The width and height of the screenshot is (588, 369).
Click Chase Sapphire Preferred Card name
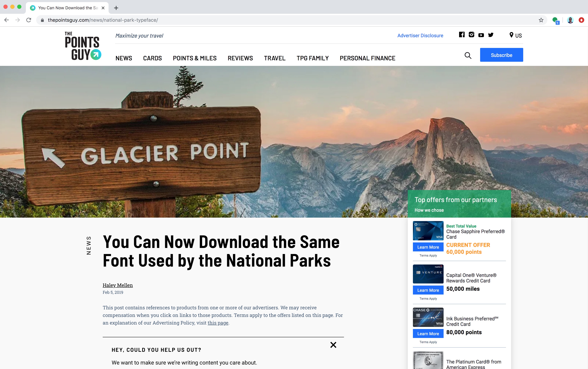pos(475,234)
